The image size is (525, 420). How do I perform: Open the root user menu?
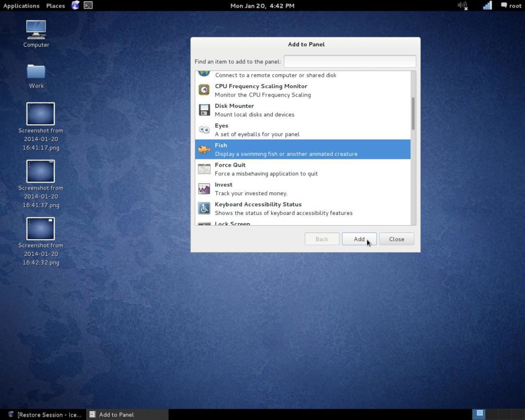[511, 6]
